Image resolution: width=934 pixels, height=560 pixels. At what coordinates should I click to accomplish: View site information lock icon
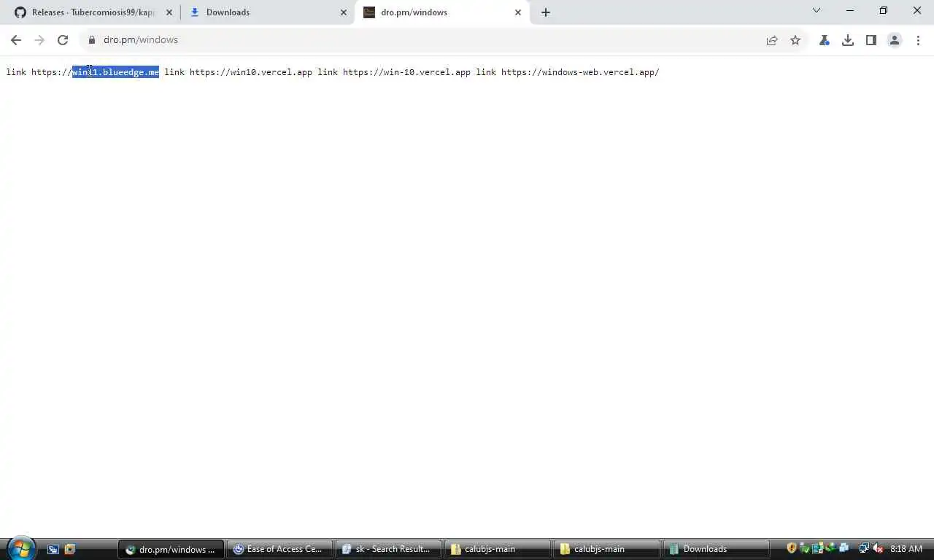pos(92,40)
